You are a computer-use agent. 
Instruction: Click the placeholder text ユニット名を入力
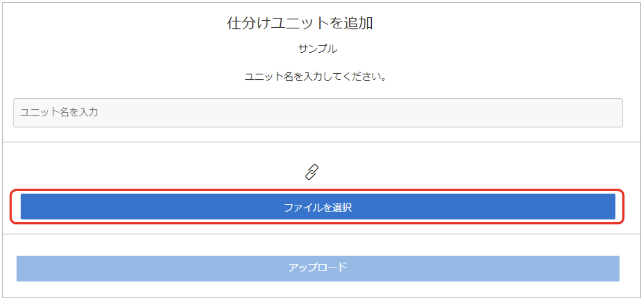pos(59,112)
